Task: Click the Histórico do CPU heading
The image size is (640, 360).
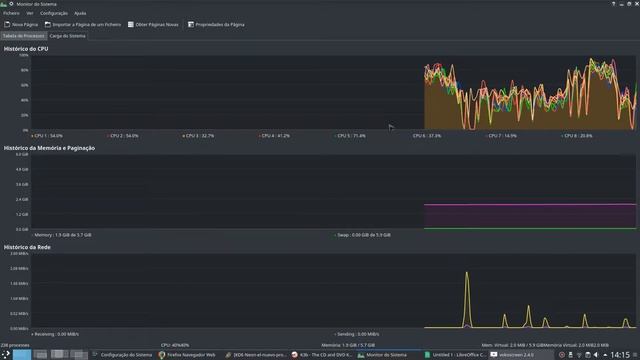Action: point(26,49)
